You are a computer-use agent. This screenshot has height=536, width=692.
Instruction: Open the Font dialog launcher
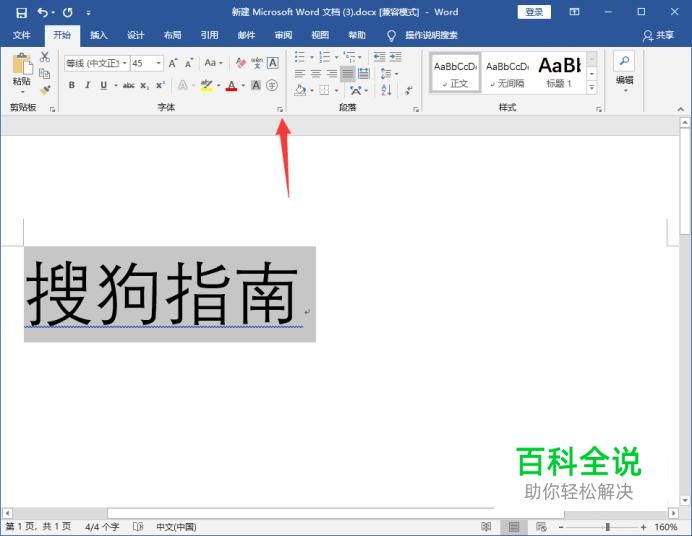click(x=280, y=109)
